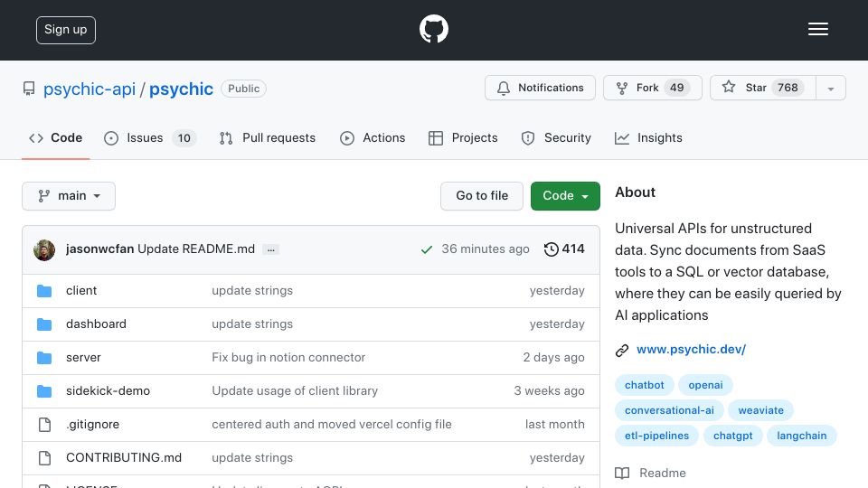The width and height of the screenshot is (868, 488).
Task: Click the Notifications bell button
Action: click(x=540, y=88)
